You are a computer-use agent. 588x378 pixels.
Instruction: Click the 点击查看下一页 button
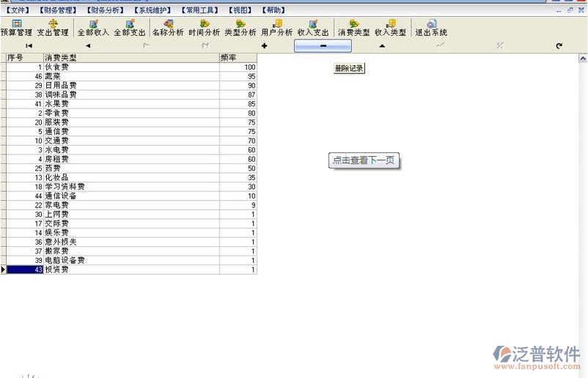click(364, 160)
